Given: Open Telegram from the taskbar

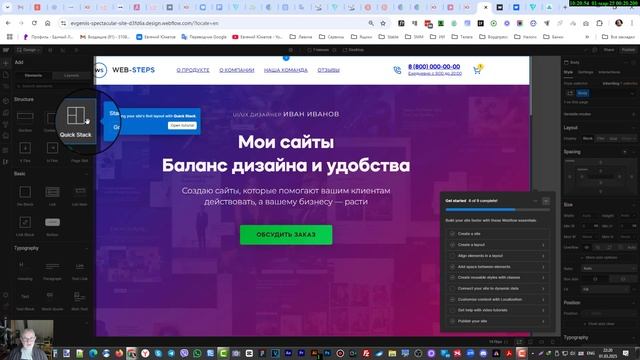Looking at the screenshot, I should (x=171, y=353).
